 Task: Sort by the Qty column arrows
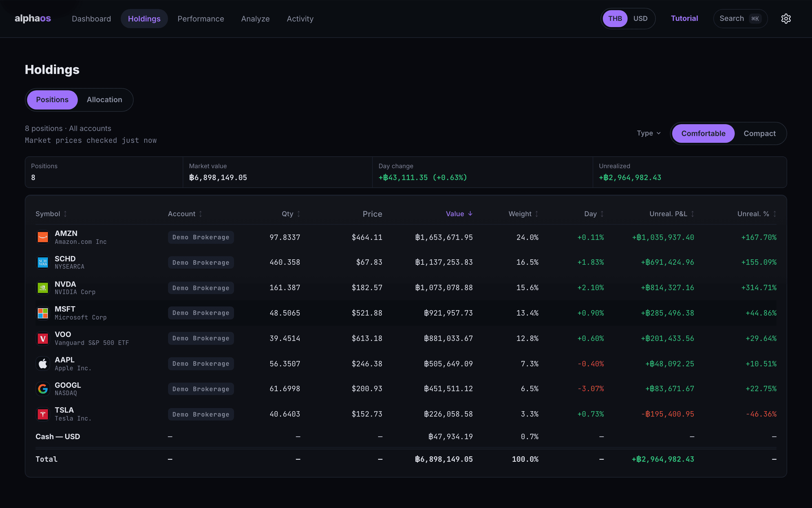[x=299, y=214]
